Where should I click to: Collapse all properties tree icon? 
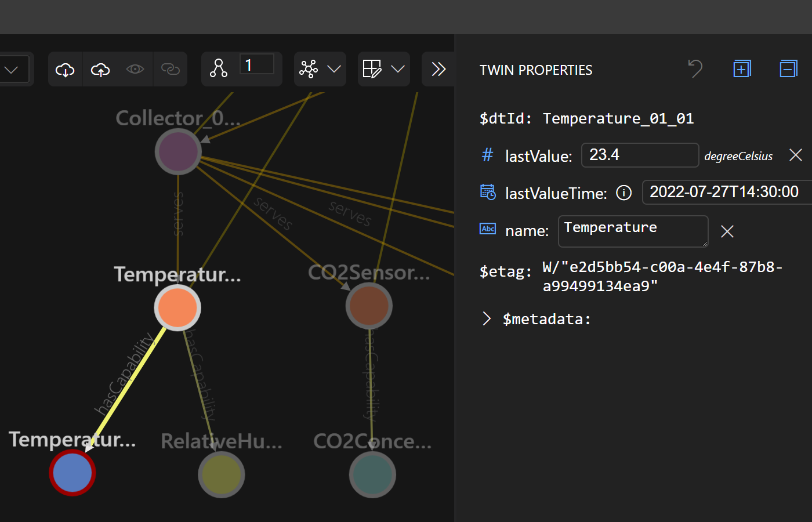click(x=788, y=69)
